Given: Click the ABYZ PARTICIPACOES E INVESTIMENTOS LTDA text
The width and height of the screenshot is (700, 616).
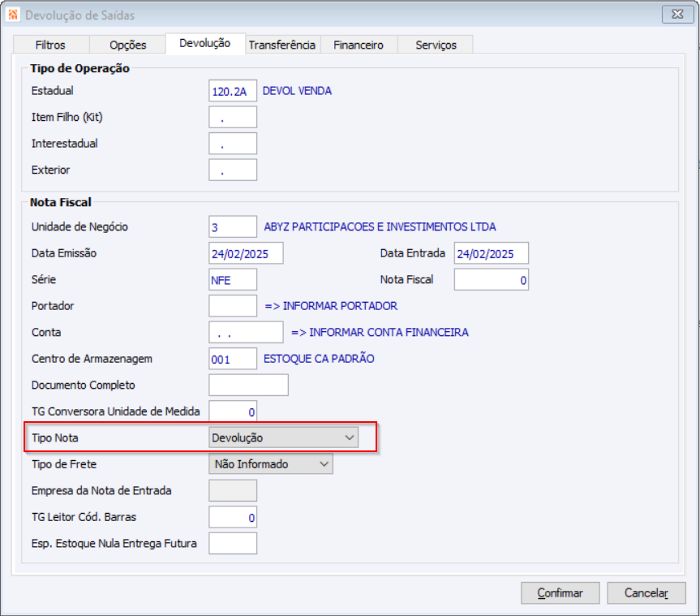Looking at the screenshot, I should click(380, 226).
